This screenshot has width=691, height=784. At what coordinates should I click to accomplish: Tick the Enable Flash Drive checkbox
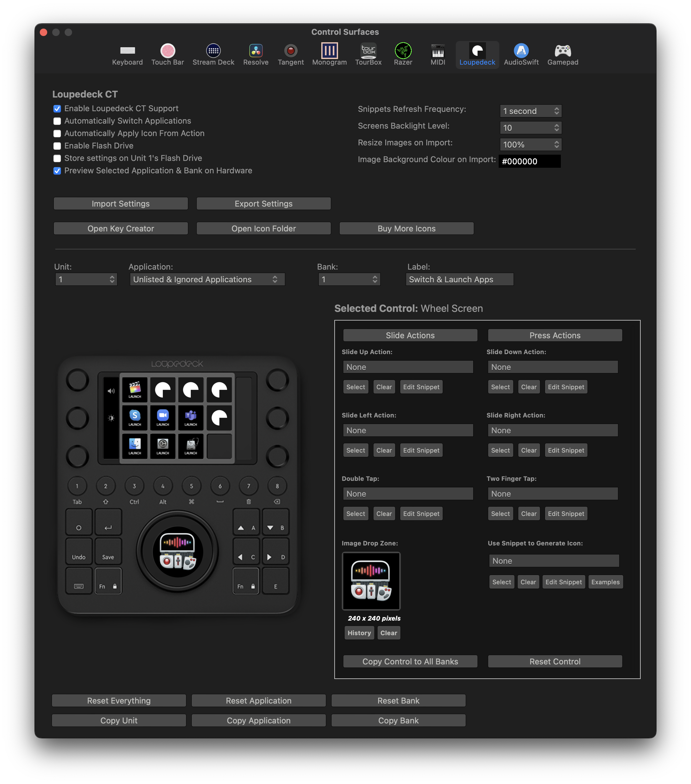point(57,146)
